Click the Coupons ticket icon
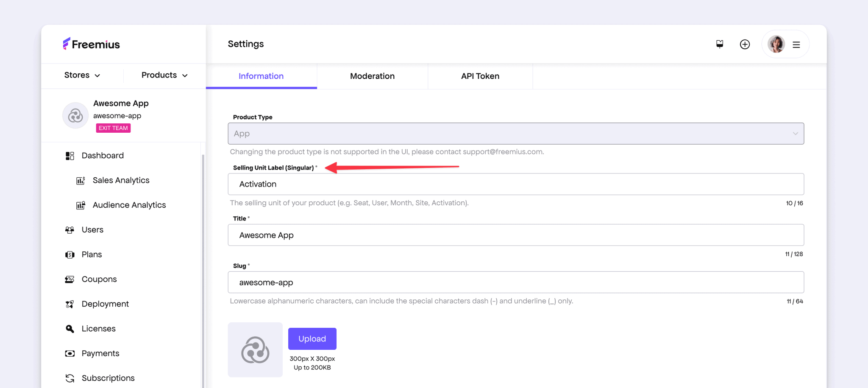This screenshot has width=868, height=388. [x=70, y=279]
